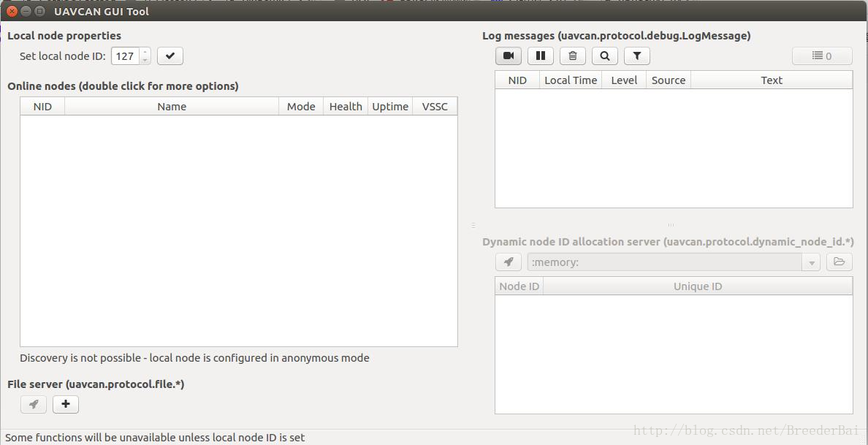This screenshot has width=868, height=445.
Task: Click 'Discovery is not possible' status text
Action: [194, 357]
